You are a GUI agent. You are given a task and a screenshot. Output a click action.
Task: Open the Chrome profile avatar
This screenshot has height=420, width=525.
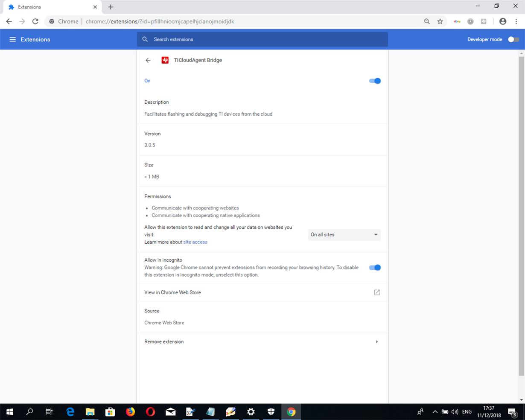pos(503,21)
